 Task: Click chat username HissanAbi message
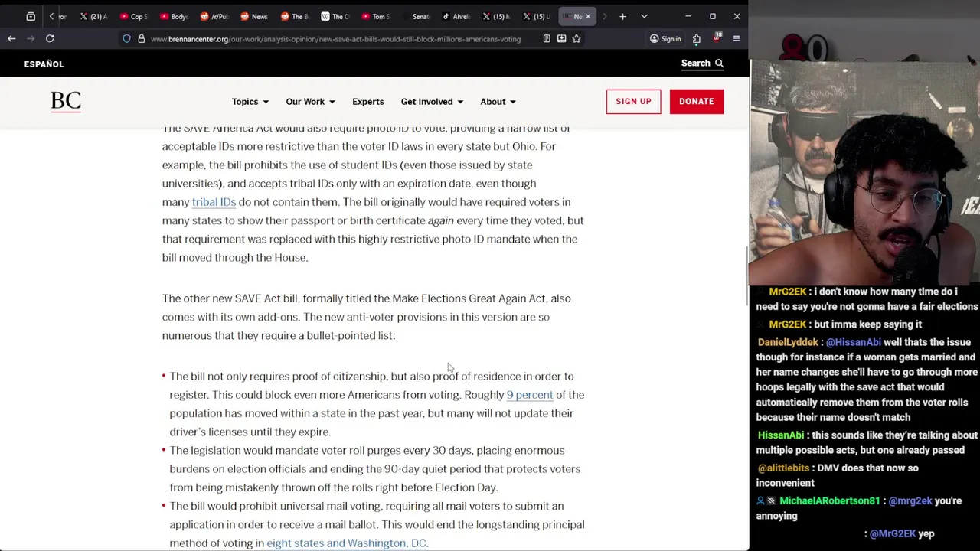(x=780, y=435)
